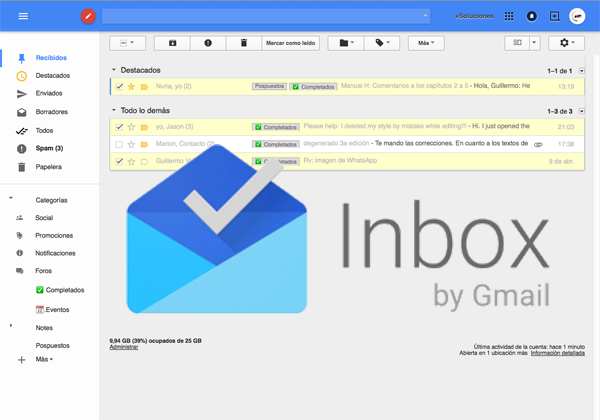Open the settings gear menu

(566, 43)
